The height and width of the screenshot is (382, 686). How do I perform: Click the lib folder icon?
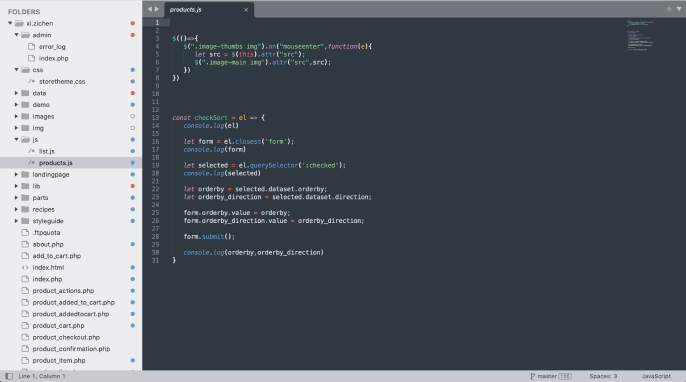tap(25, 186)
